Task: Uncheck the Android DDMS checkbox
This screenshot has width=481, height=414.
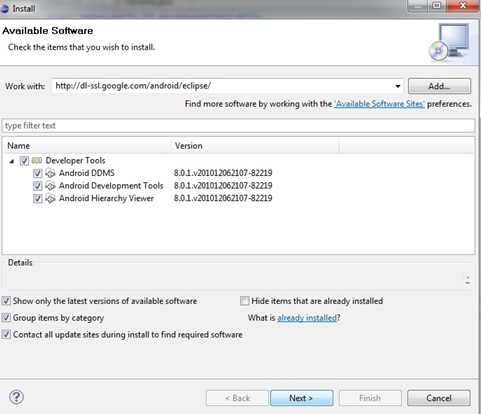Action: [37, 173]
